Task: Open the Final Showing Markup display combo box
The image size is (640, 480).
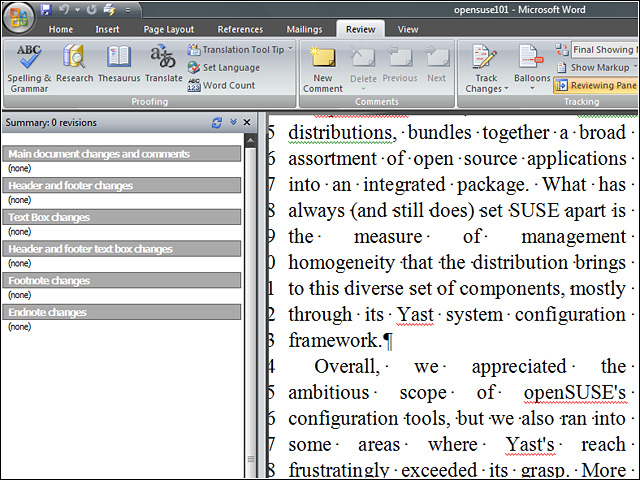Action: click(x=605, y=49)
